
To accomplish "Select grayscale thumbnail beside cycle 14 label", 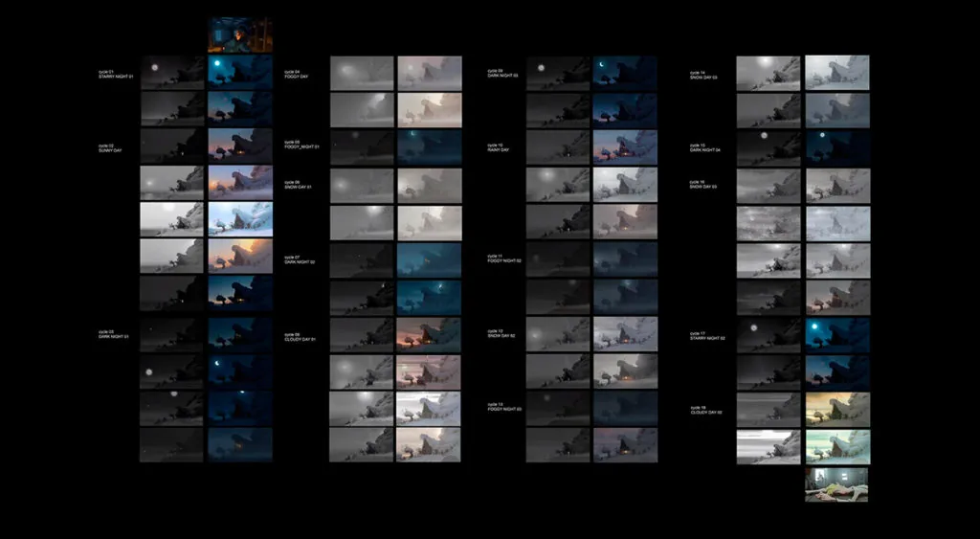I will (768, 73).
